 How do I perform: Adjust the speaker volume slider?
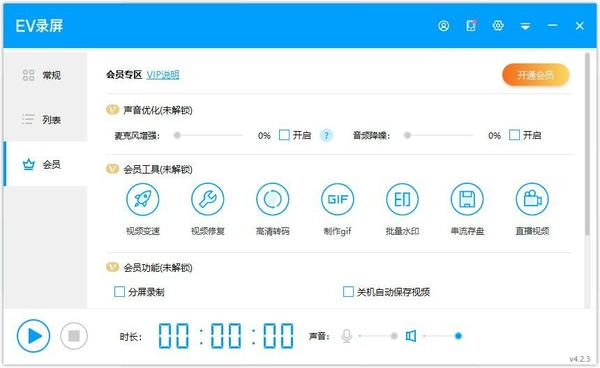point(442,336)
